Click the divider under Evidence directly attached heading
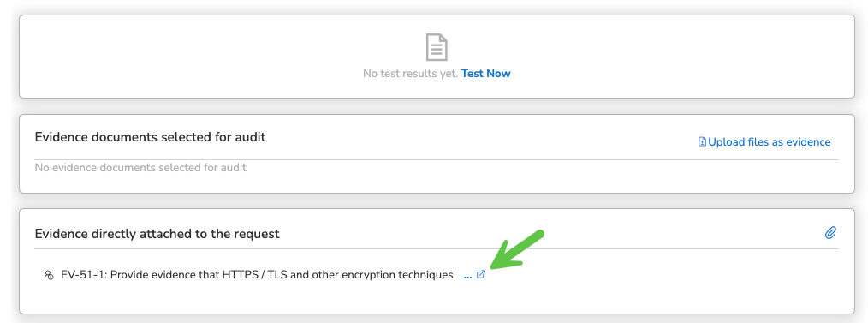 pos(437,248)
